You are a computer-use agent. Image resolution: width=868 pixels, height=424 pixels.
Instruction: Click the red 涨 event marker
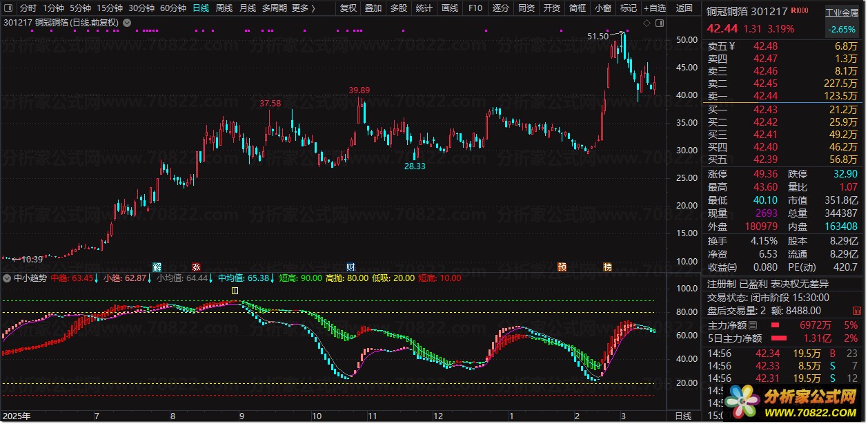pyautogui.click(x=196, y=267)
